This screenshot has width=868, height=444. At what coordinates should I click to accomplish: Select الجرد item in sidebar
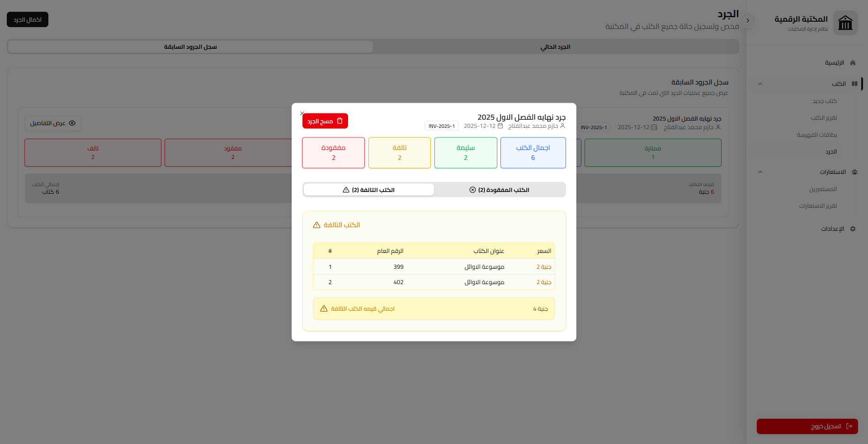tap(831, 152)
